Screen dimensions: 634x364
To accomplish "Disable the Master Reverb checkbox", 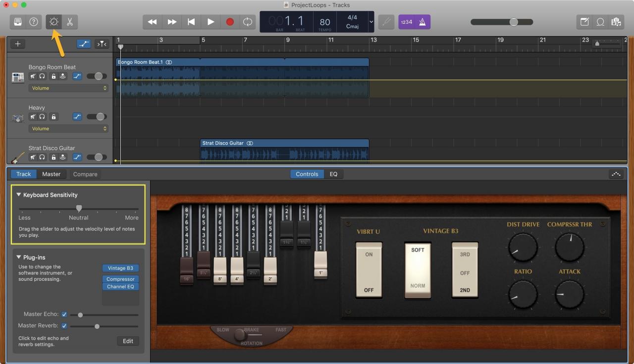I will click(x=64, y=326).
